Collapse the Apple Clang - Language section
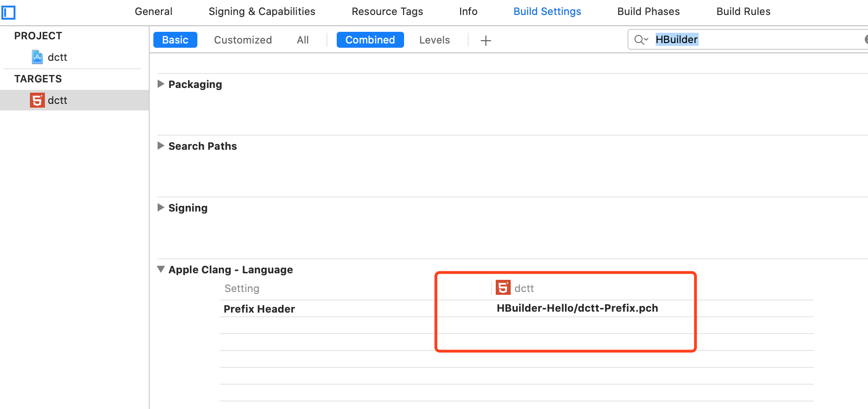Image resolution: width=868 pixels, height=409 pixels. coord(161,270)
